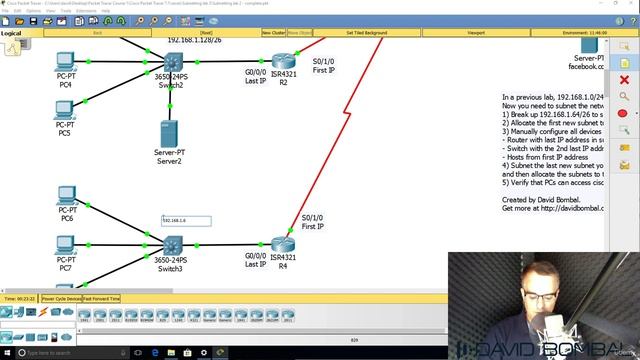
Task: Select the Network Devices category icon
Action: click(x=6, y=312)
